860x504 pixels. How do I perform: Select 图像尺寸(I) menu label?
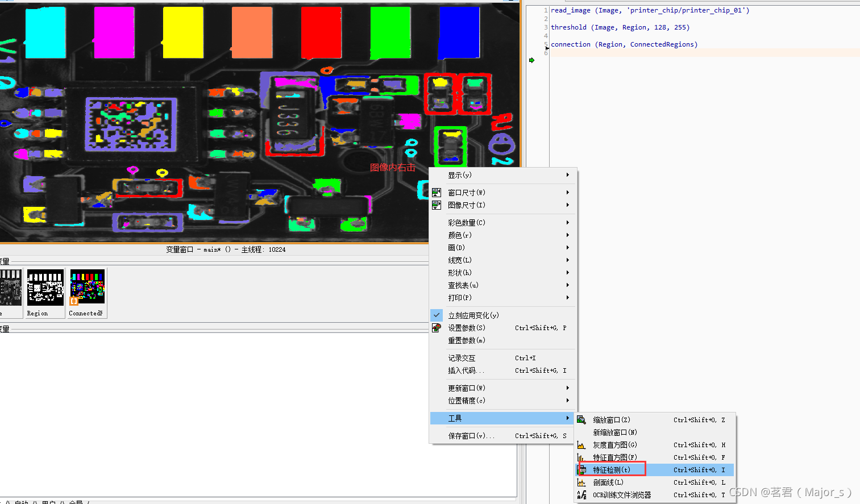click(467, 205)
